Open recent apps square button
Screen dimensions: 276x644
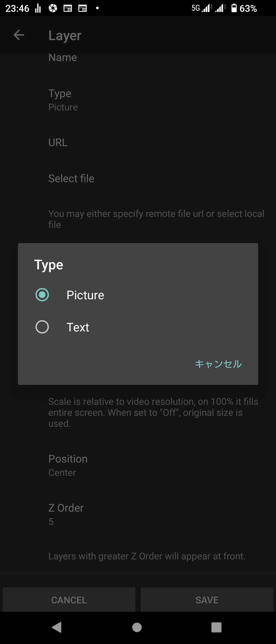point(216,627)
